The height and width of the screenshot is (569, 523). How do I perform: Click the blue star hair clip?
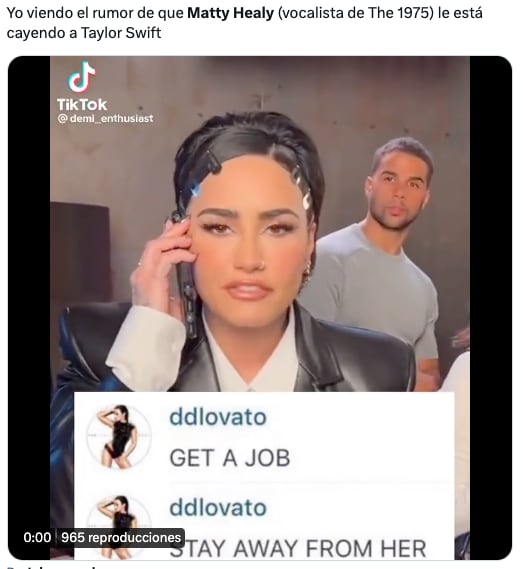coord(195,189)
